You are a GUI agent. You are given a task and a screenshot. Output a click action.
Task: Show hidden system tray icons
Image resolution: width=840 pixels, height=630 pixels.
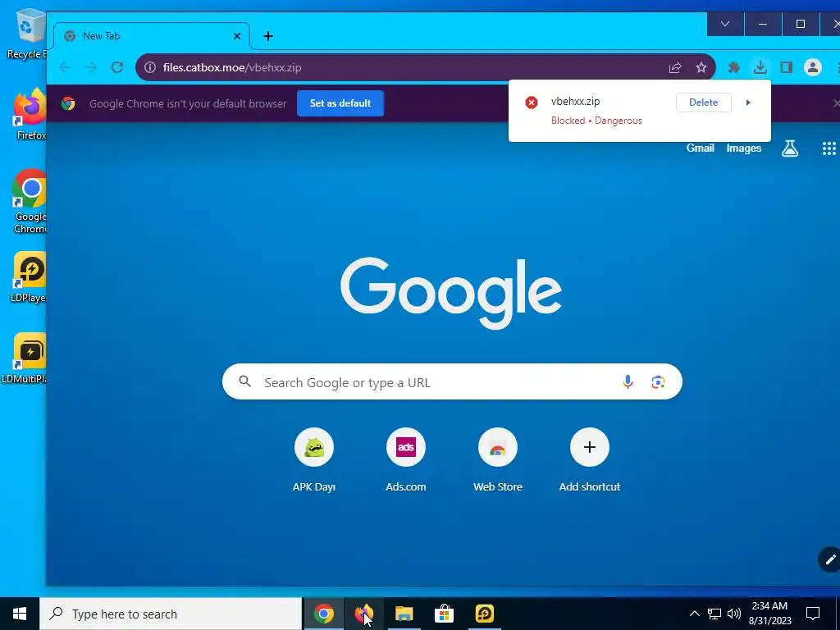pos(694,614)
